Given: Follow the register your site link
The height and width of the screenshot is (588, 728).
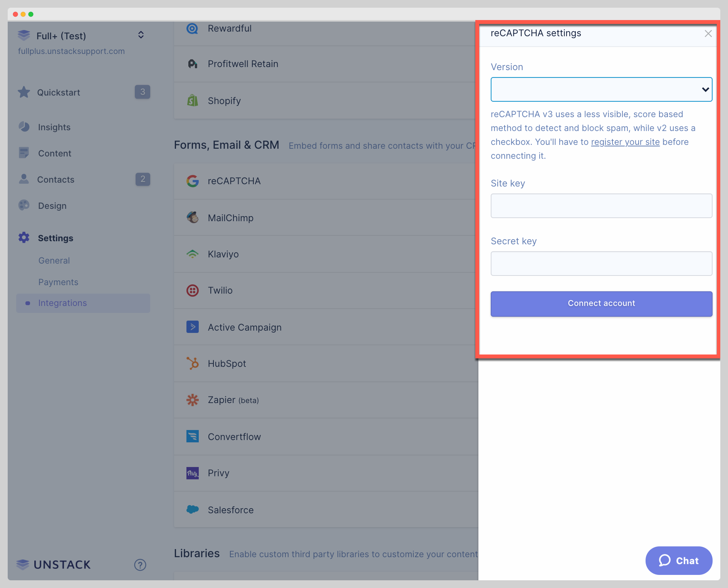Looking at the screenshot, I should (625, 142).
